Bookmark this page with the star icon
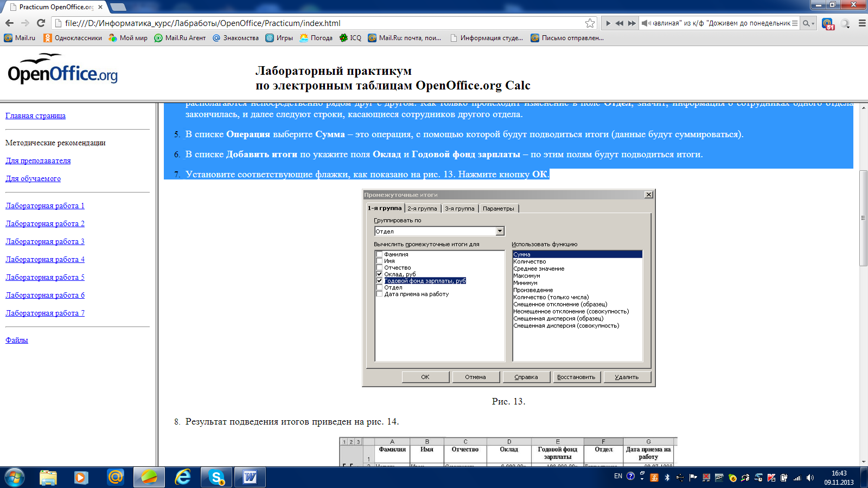The height and width of the screenshot is (488, 868). click(x=590, y=23)
